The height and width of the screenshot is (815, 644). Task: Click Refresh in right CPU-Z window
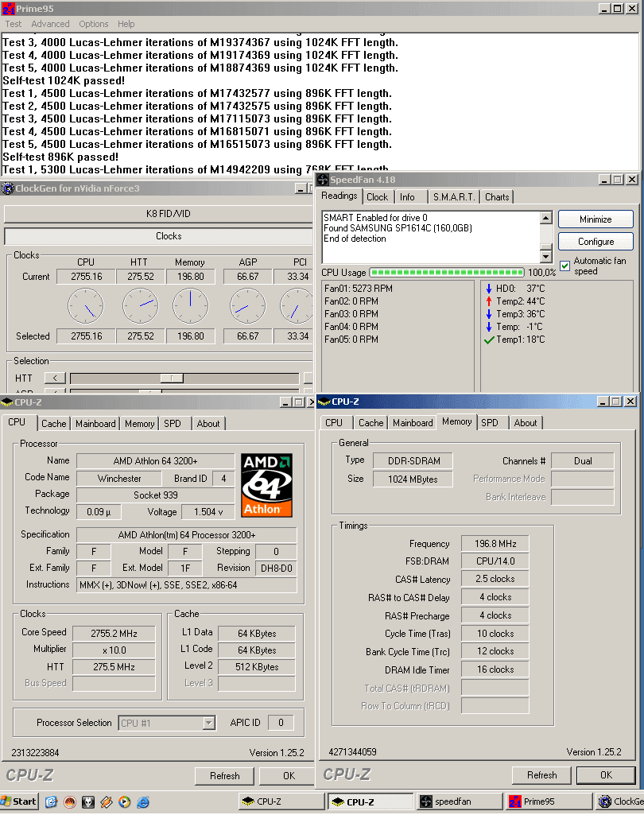tap(541, 775)
